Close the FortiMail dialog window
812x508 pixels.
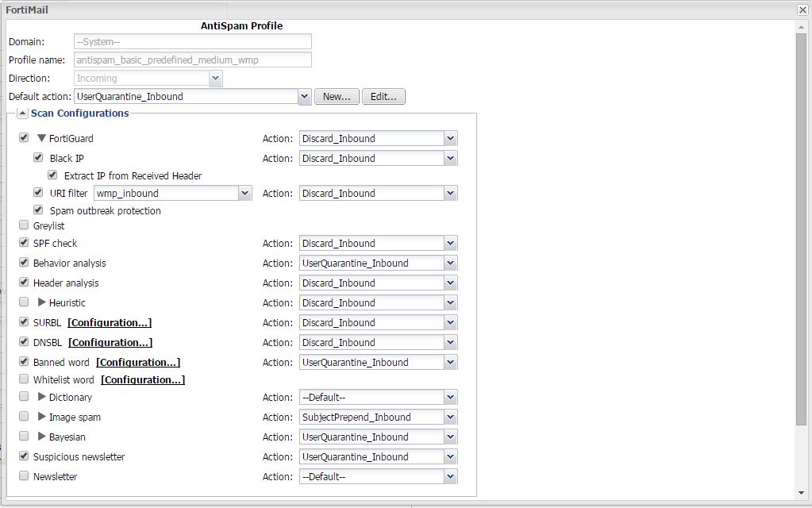[802, 10]
